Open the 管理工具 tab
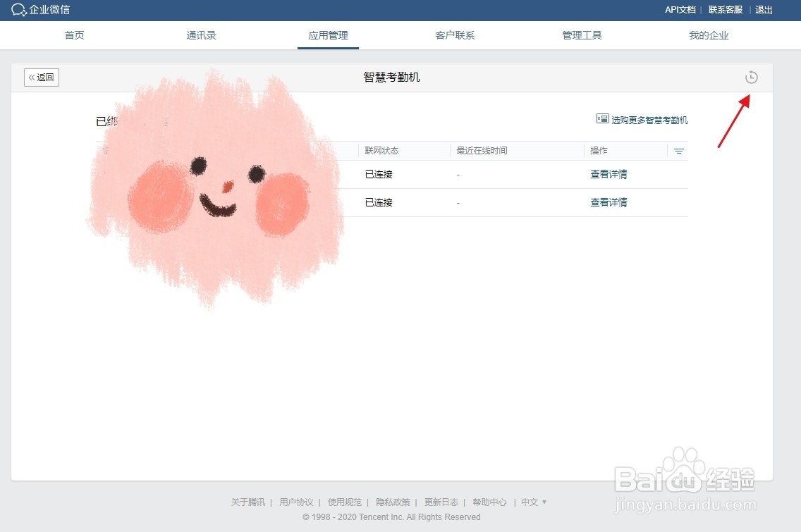The height and width of the screenshot is (532, 801). coord(582,35)
